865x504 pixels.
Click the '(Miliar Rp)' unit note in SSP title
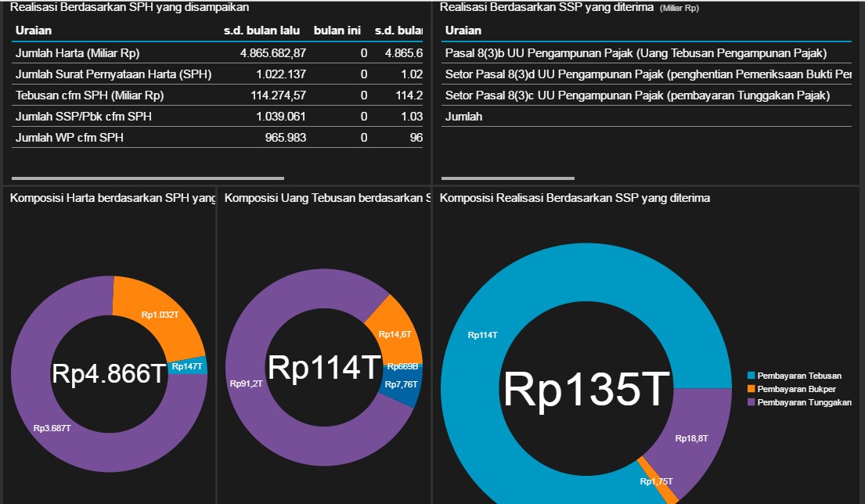click(679, 9)
